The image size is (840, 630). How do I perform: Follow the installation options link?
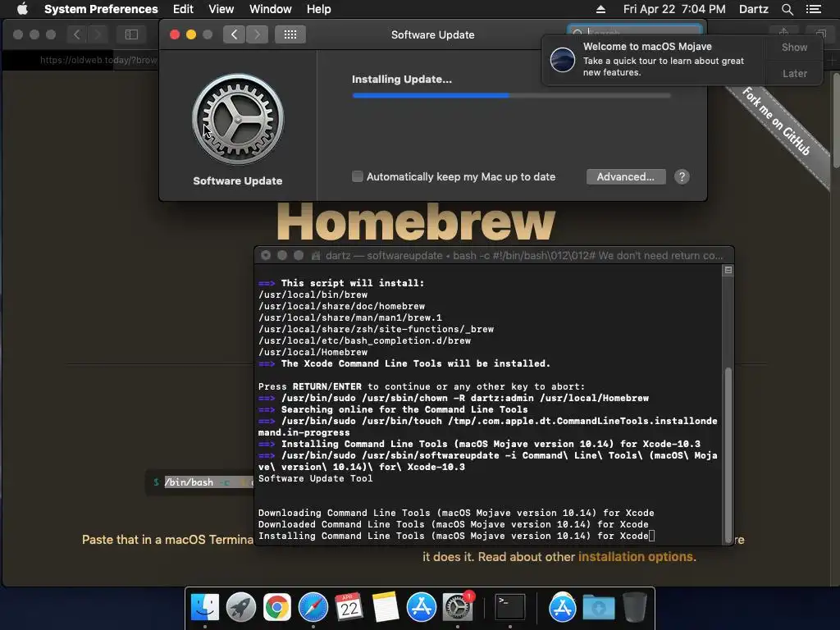click(x=636, y=557)
